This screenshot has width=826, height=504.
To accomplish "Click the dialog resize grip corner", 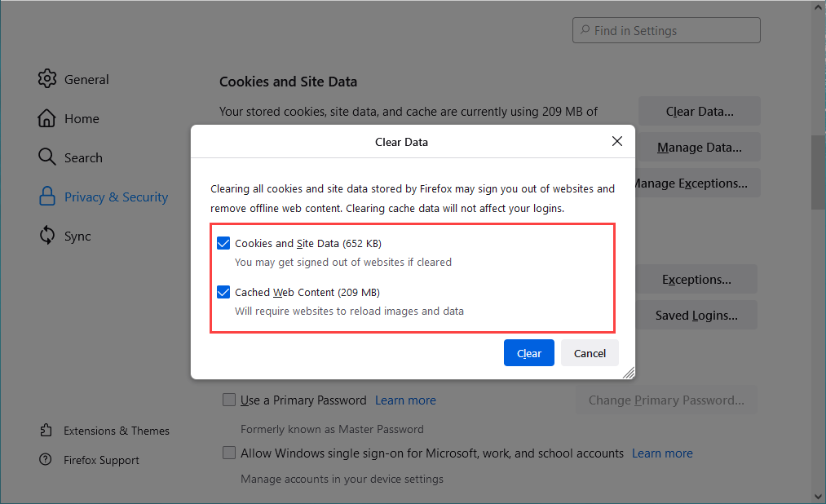I will click(628, 372).
